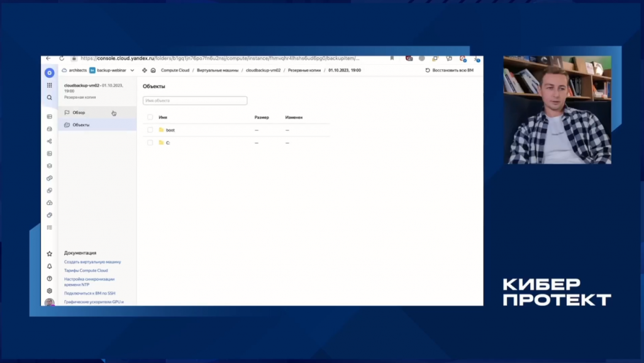644x363 pixels.
Task: Open favorites star icon in sidebar
Action: 49,254
